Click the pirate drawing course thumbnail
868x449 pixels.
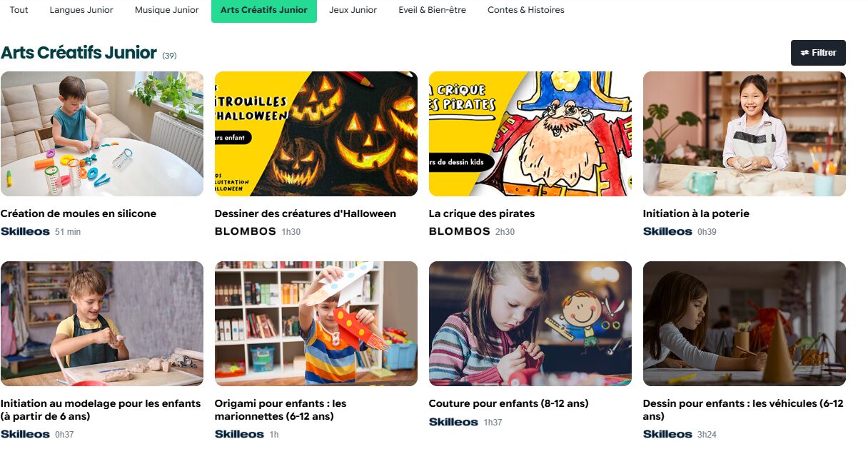pos(530,133)
